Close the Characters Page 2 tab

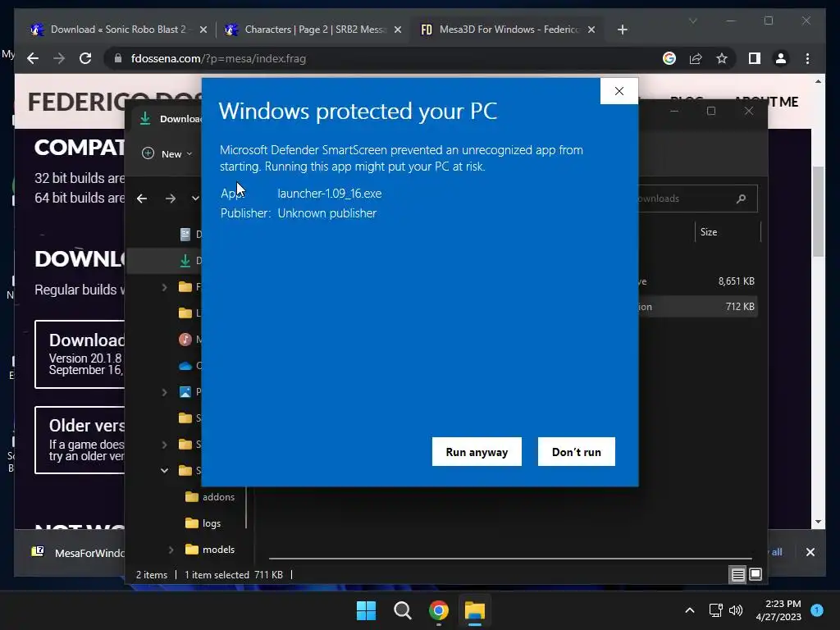(x=398, y=30)
